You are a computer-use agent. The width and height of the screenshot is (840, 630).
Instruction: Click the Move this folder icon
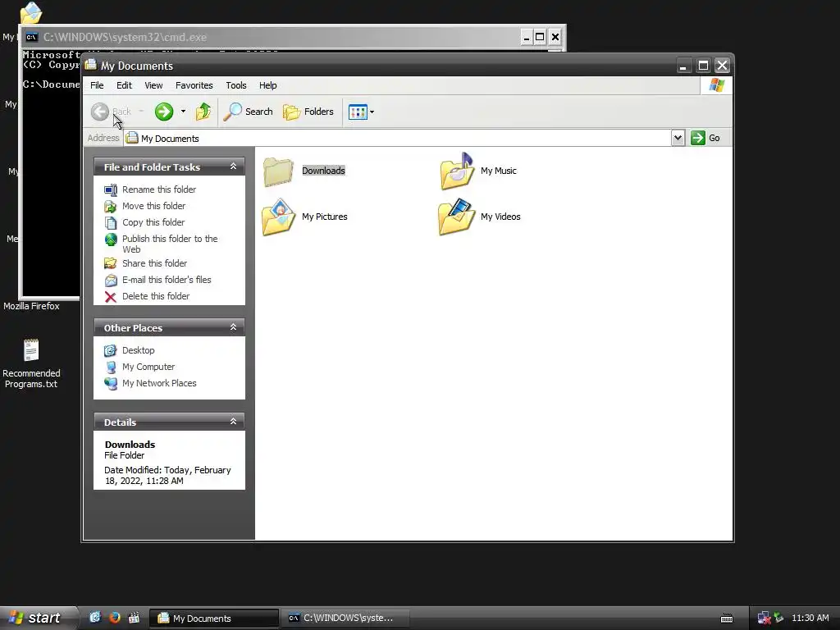111,206
